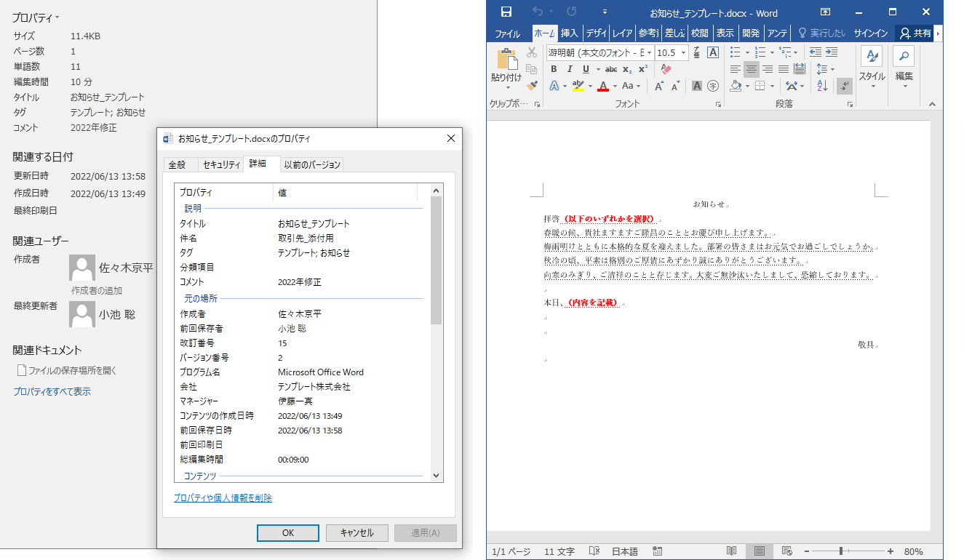Click the enclosed character (字) icon
The height and width of the screenshot is (560, 964).
[713, 86]
